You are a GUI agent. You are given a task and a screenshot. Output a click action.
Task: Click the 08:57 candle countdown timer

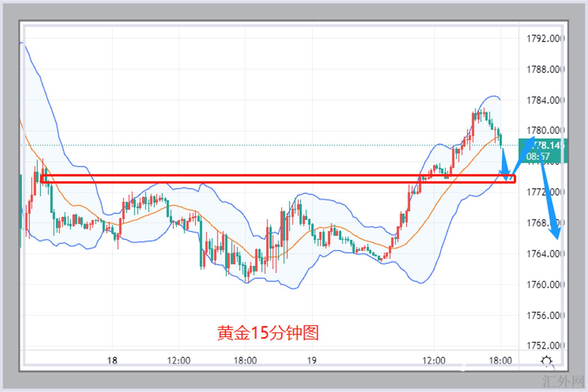[538, 156]
